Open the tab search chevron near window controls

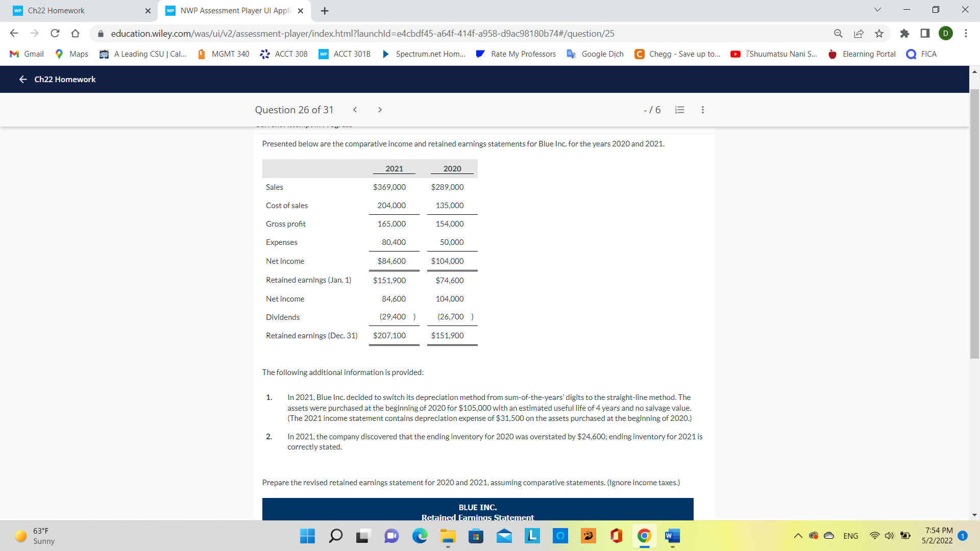coord(877,9)
